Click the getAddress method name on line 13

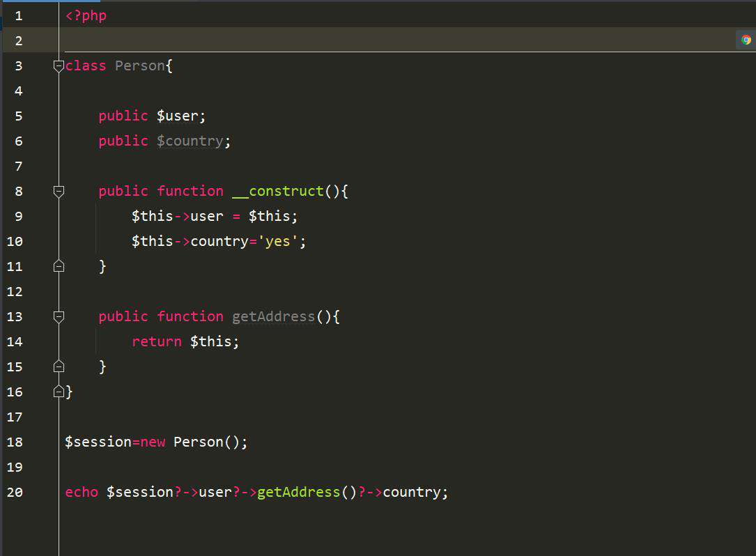(273, 316)
